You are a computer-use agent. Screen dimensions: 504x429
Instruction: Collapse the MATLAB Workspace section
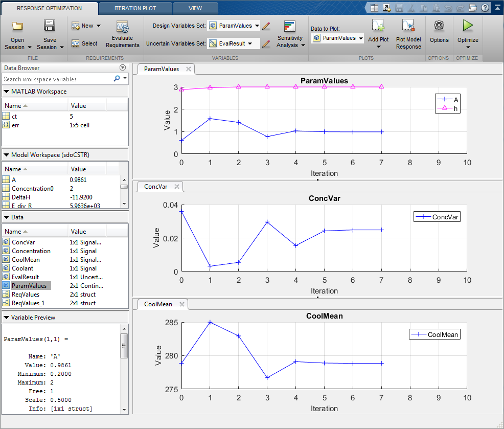tap(6, 92)
